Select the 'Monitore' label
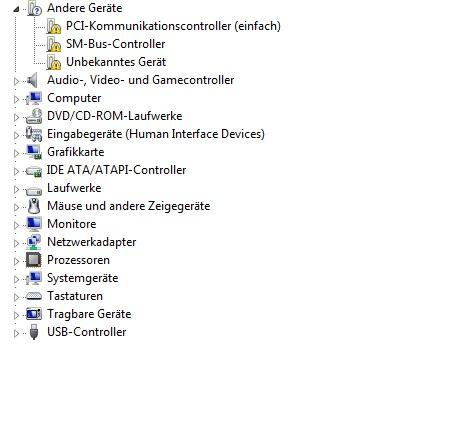475x437 pixels. 72,224
